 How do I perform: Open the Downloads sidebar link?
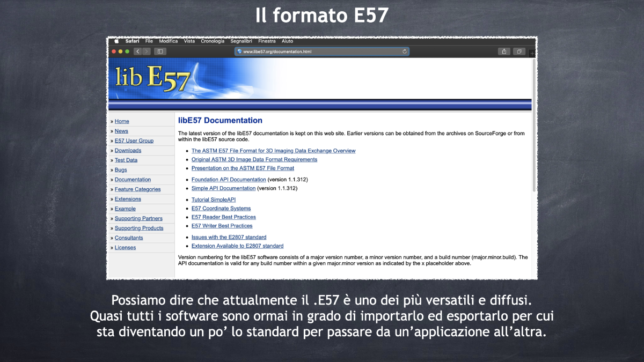point(128,151)
